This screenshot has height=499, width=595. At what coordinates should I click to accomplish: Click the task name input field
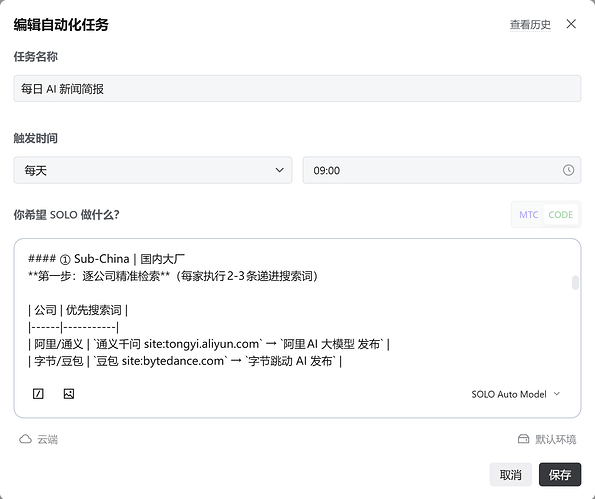(297, 88)
